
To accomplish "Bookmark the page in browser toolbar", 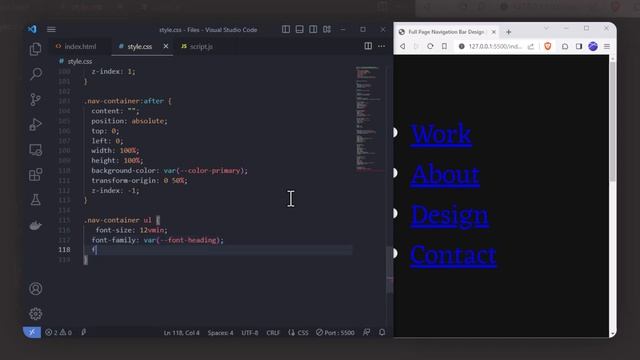I will pyautogui.click(x=444, y=47).
